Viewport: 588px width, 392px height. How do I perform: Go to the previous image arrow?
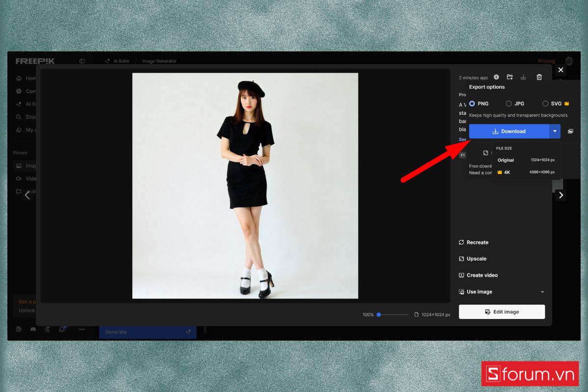click(27, 195)
